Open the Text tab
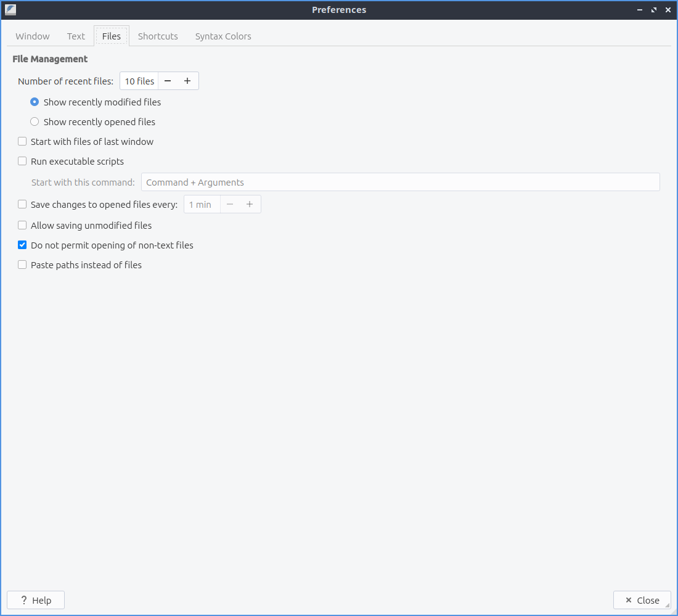The image size is (678, 616). pos(76,36)
